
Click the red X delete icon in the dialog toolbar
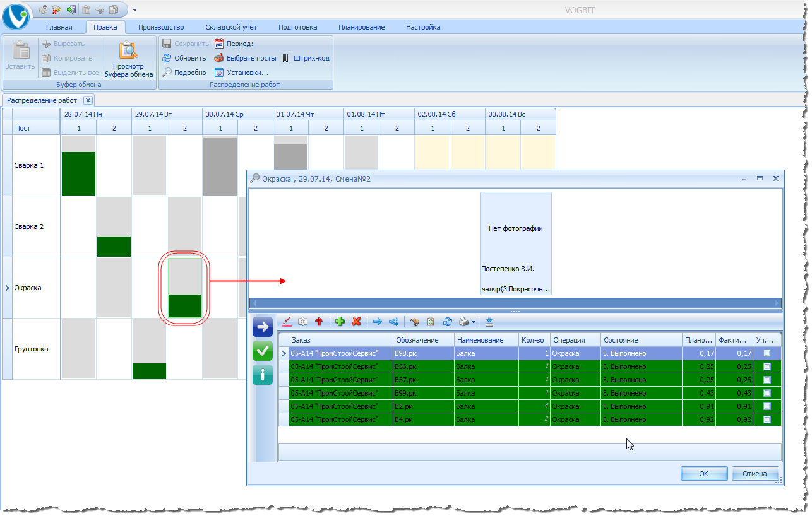356,322
